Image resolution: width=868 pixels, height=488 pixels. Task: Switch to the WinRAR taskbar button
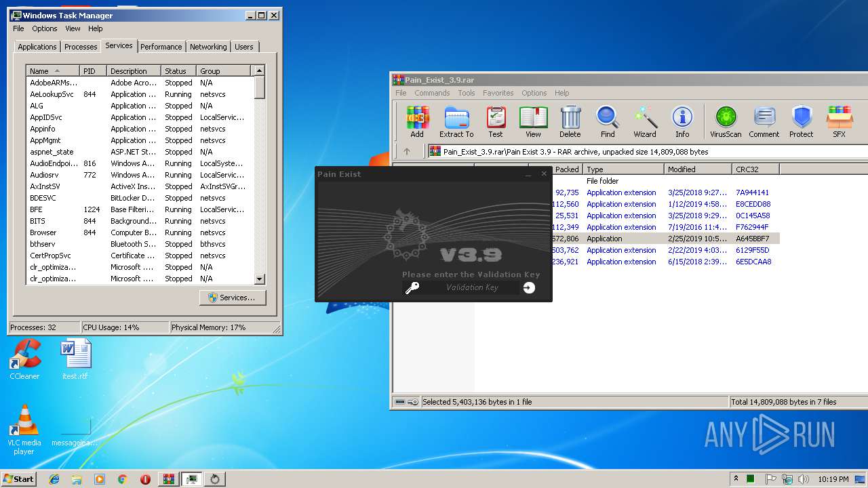coord(169,479)
